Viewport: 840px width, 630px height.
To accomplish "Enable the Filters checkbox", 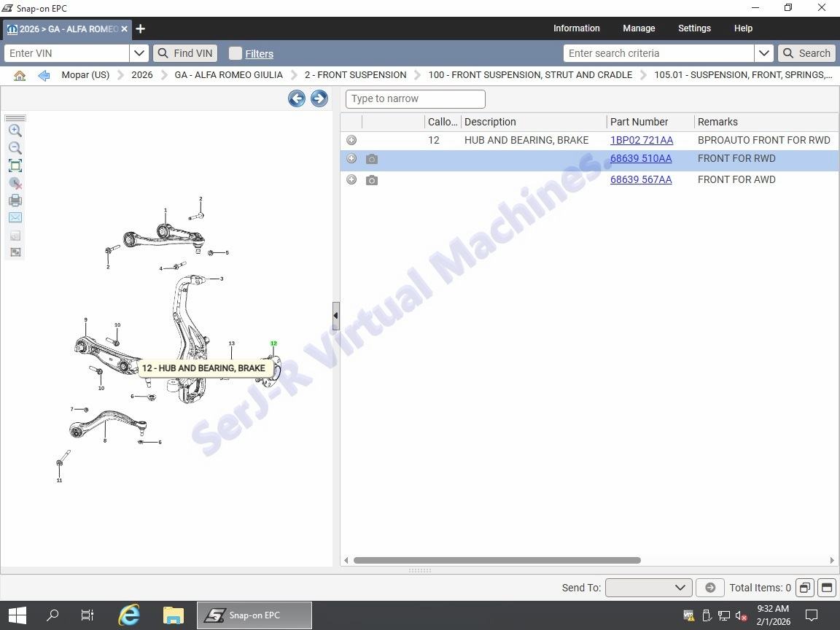I will coord(235,53).
